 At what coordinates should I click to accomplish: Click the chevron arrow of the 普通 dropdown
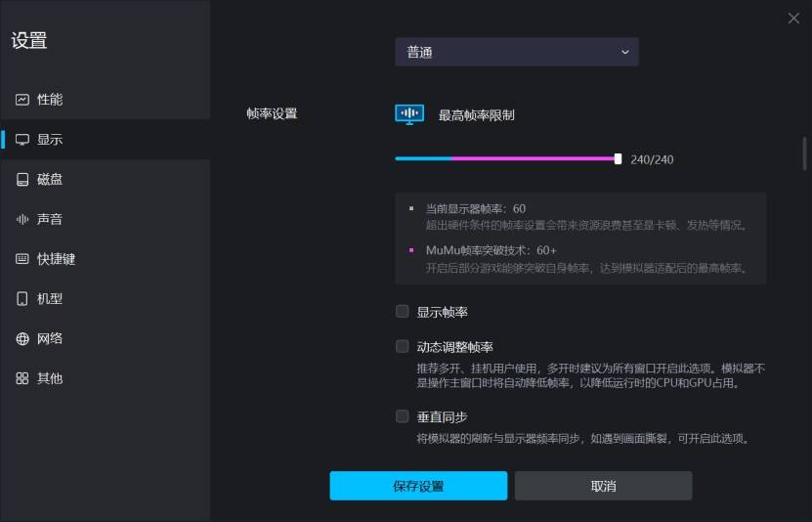pyautogui.click(x=625, y=52)
